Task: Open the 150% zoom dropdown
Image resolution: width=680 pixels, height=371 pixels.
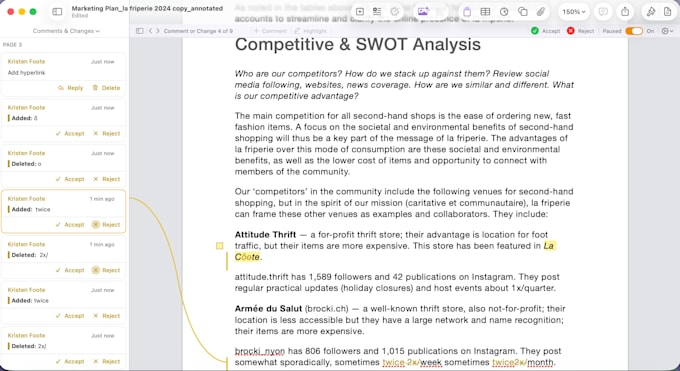Action: (x=573, y=12)
